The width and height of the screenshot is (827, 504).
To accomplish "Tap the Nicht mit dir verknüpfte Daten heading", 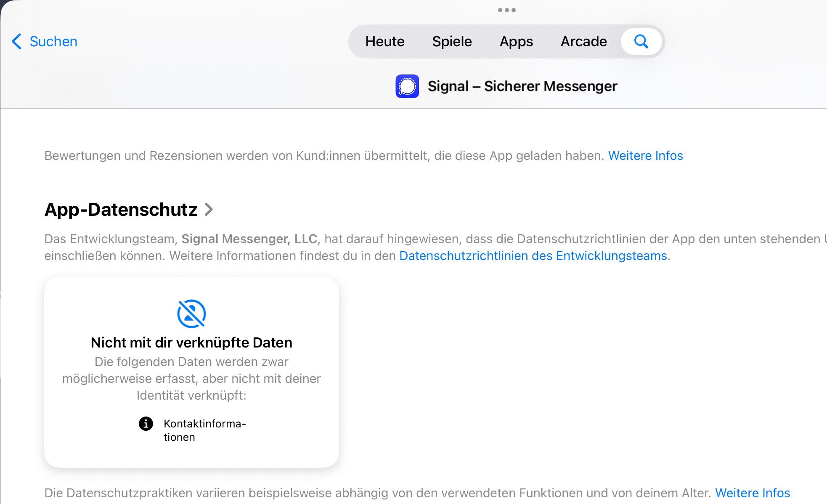I will tap(191, 342).
